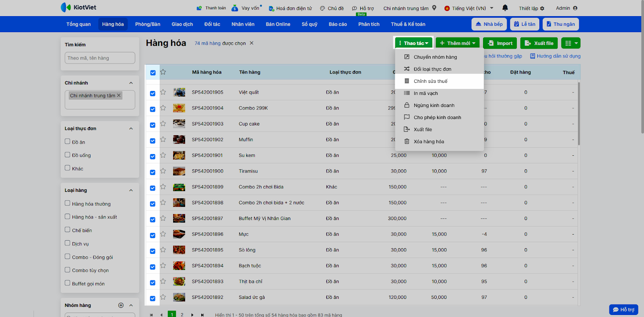Click the plus icon beside Nhóm hàng
This screenshot has height=317, width=644.
tap(121, 305)
